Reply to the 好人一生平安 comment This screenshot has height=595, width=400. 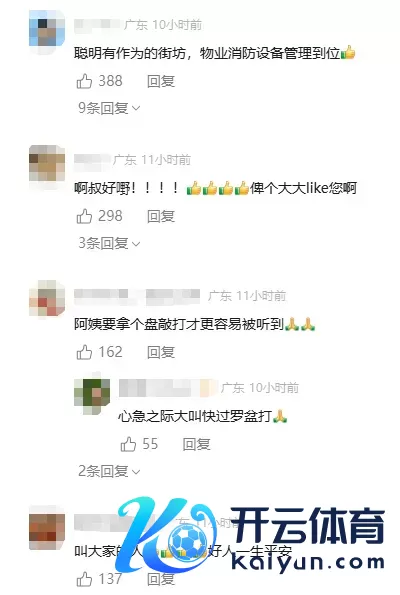click(161, 579)
